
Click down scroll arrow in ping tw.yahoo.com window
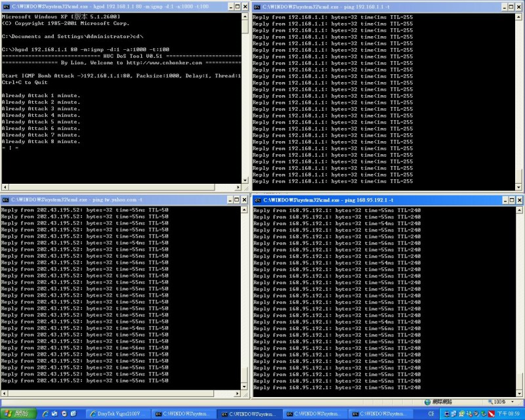[244, 386]
